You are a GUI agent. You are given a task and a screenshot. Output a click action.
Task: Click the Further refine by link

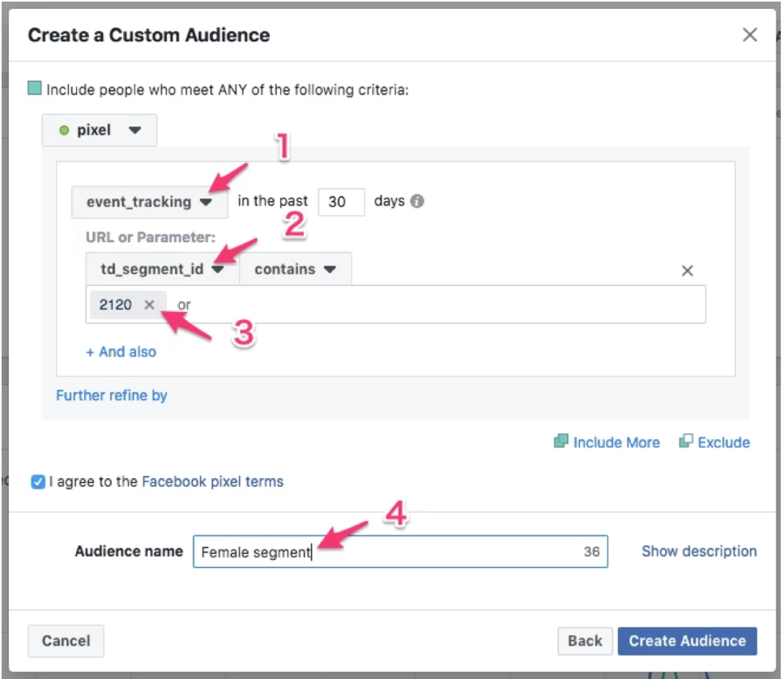pyautogui.click(x=112, y=395)
